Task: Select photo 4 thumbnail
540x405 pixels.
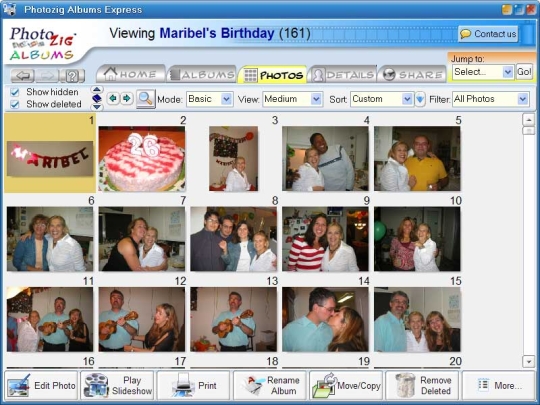Action: 325,159
